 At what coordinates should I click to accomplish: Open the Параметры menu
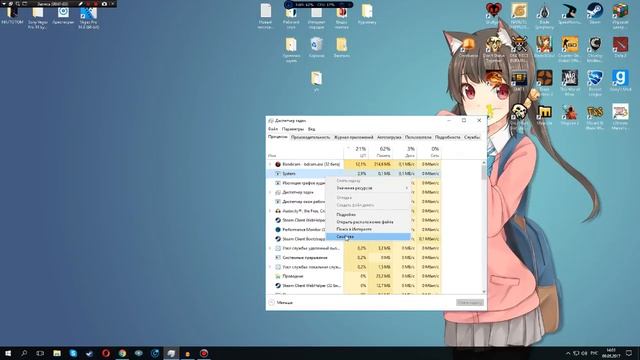[x=293, y=129]
